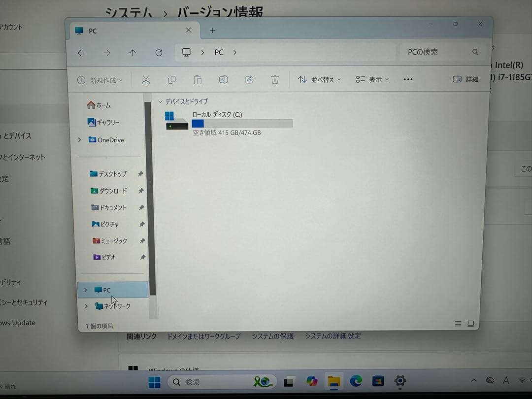The image size is (532, 399).
Task: Click the Share icon in the toolbar
Action: [x=249, y=79]
